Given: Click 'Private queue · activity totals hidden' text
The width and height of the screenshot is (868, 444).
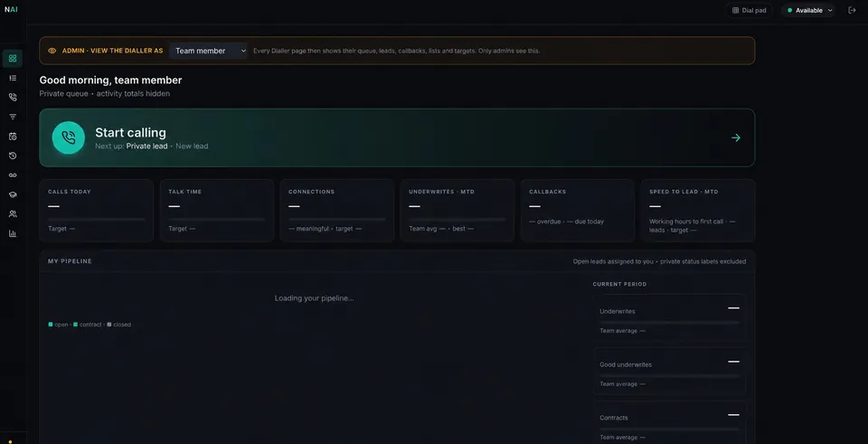Looking at the screenshot, I should [105, 93].
